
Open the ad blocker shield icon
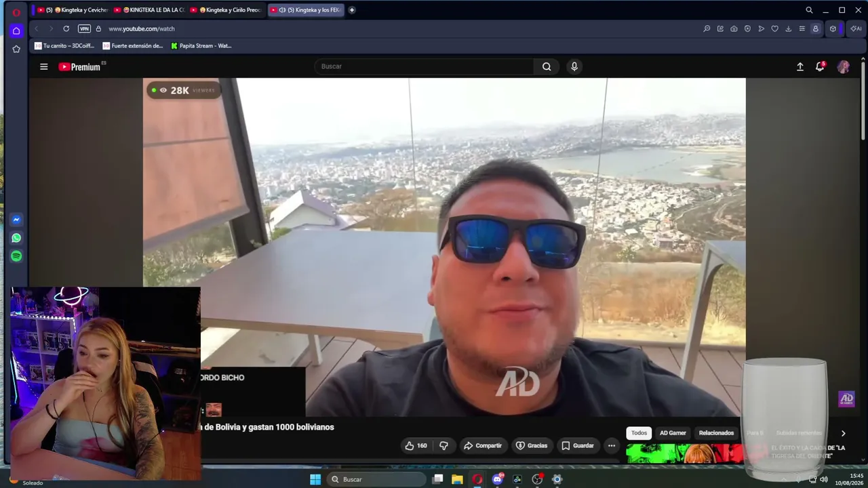(747, 28)
